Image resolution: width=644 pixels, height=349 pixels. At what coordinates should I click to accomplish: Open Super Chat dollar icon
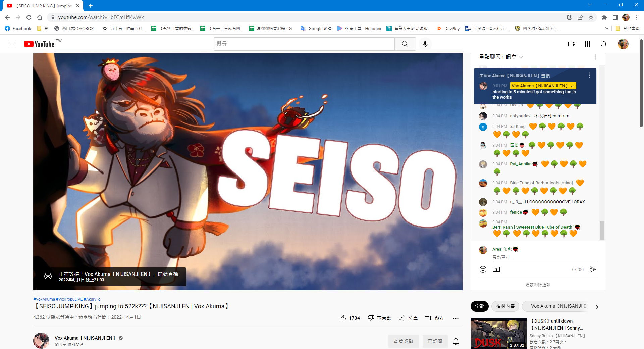click(x=496, y=269)
